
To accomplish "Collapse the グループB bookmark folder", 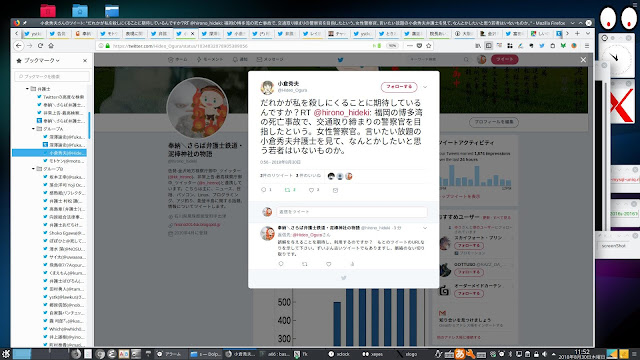I will [x=33, y=169].
